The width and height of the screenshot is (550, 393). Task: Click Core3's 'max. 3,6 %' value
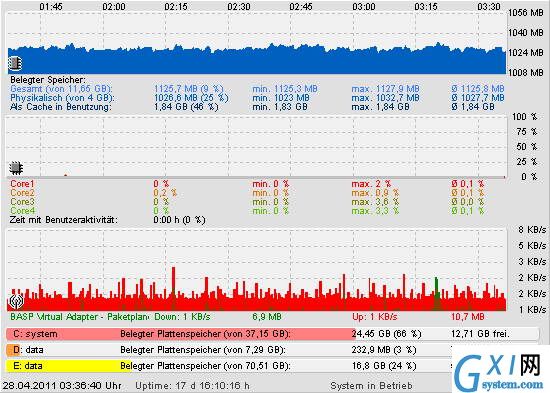[375, 202]
